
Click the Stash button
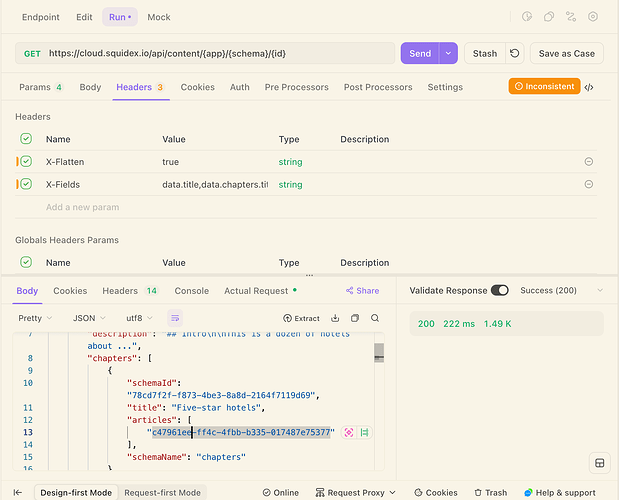tap(485, 53)
